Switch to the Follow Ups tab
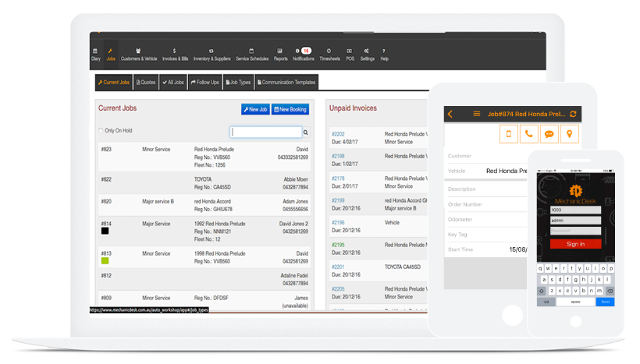Viewport: 640px width, 364px height. coord(205,82)
